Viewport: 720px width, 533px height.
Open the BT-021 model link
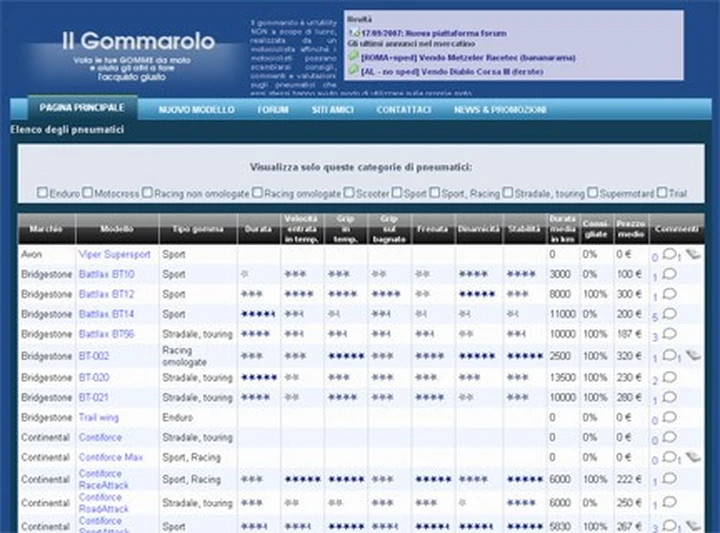point(93,398)
